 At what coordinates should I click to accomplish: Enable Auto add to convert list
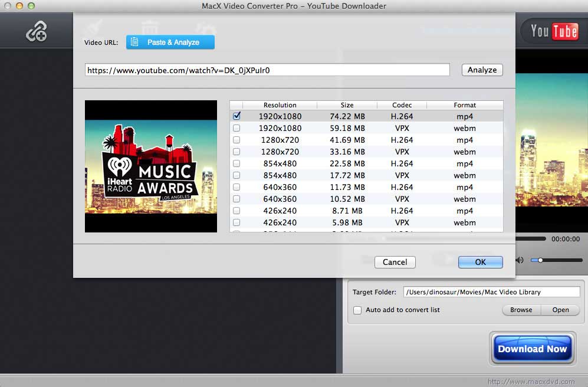[357, 310]
